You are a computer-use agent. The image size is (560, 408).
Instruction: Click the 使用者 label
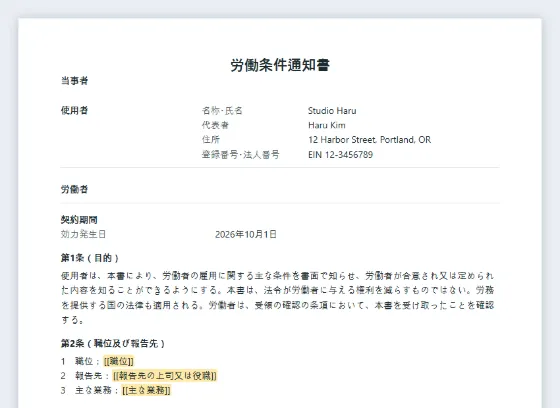click(x=74, y=110)
